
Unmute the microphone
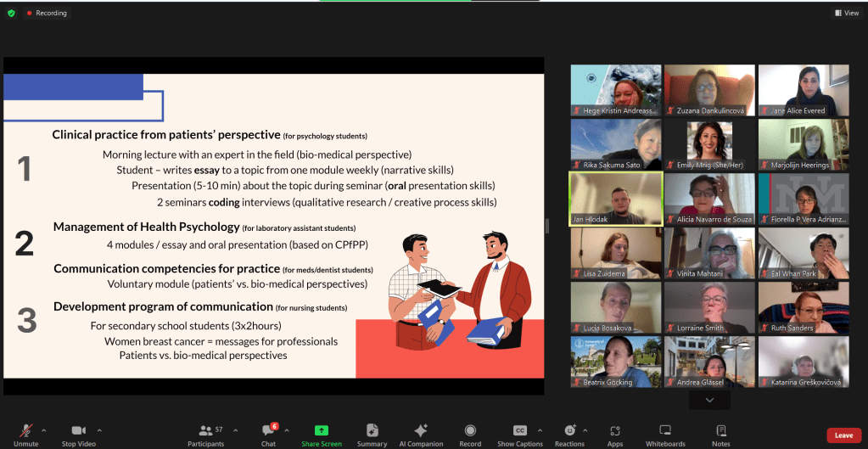[25, 431]
